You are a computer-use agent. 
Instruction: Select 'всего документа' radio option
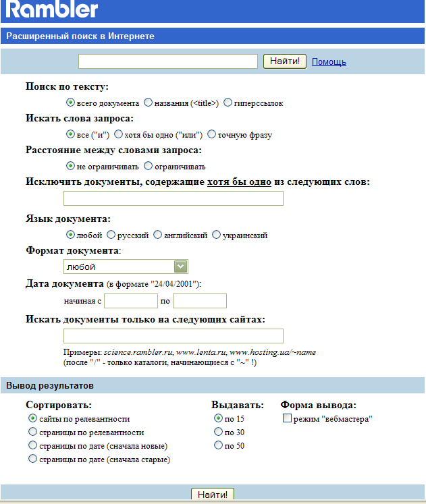[x=70, y=103]
